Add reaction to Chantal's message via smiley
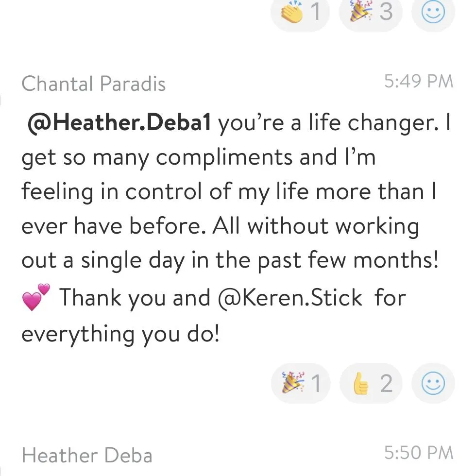Image resolution: width=476 pixels, height=476 pixels. pos(433,384)
